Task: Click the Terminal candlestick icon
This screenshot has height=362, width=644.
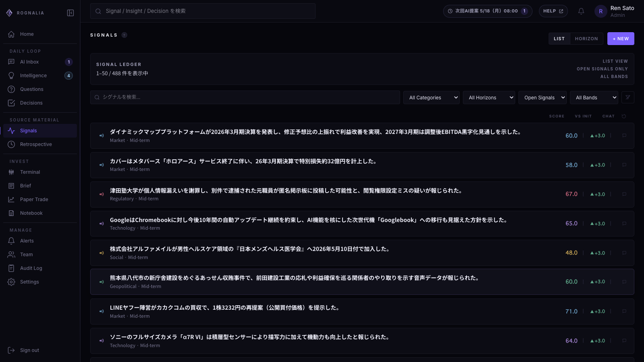Action: [x=11, y=172]
